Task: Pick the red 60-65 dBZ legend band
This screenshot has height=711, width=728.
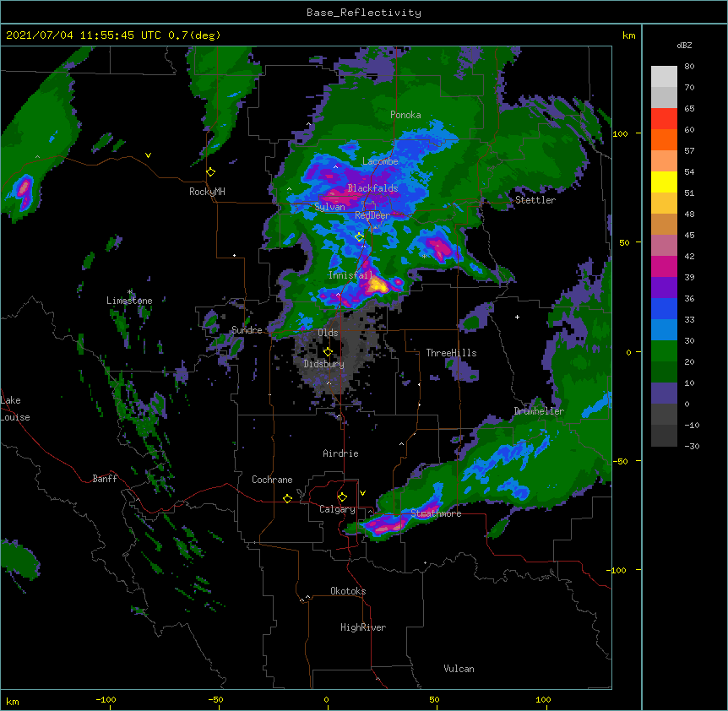Action: tap(664, 118)
